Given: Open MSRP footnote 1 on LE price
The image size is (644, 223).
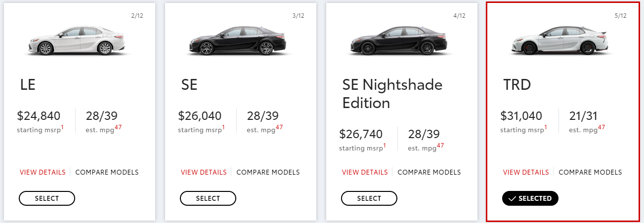Looking at the screenshot, I should [x=62, y=128].
